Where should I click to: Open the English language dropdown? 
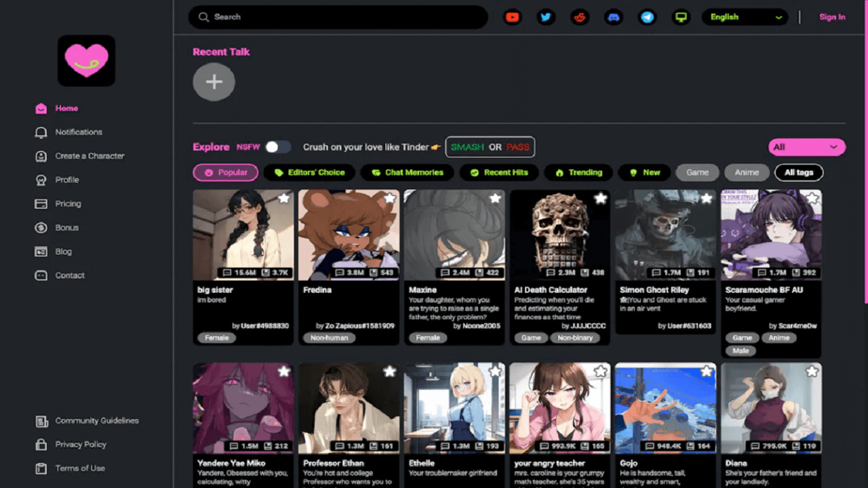745,17
